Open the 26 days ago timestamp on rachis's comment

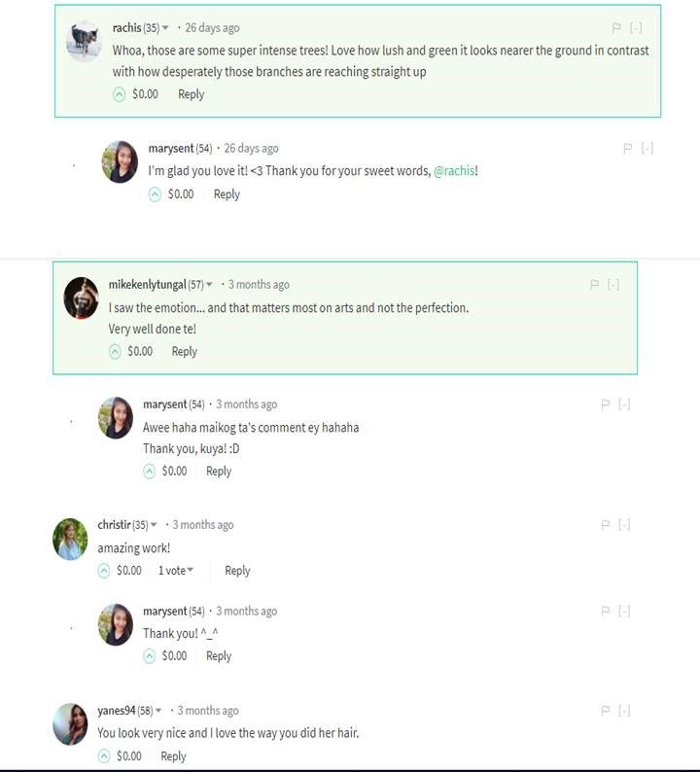[x=212, y=28]
